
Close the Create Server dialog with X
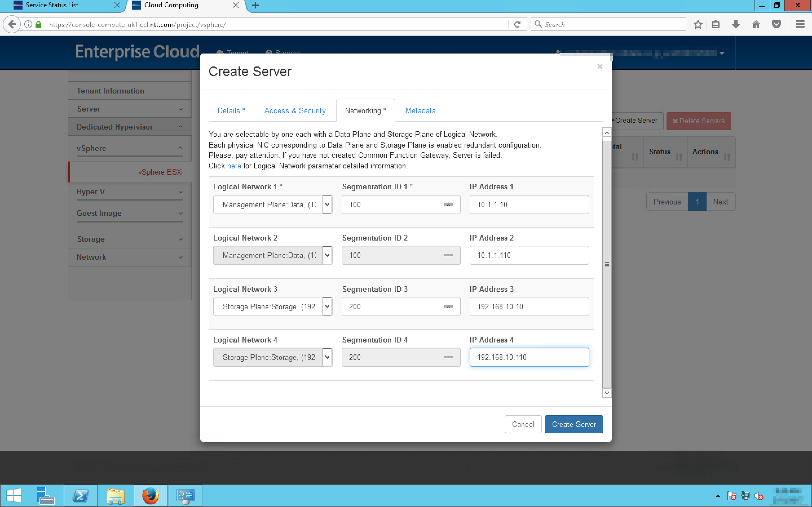point(600,67)
